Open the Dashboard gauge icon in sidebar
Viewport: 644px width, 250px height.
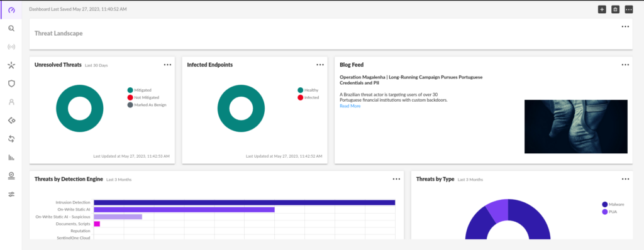(11, 10)
